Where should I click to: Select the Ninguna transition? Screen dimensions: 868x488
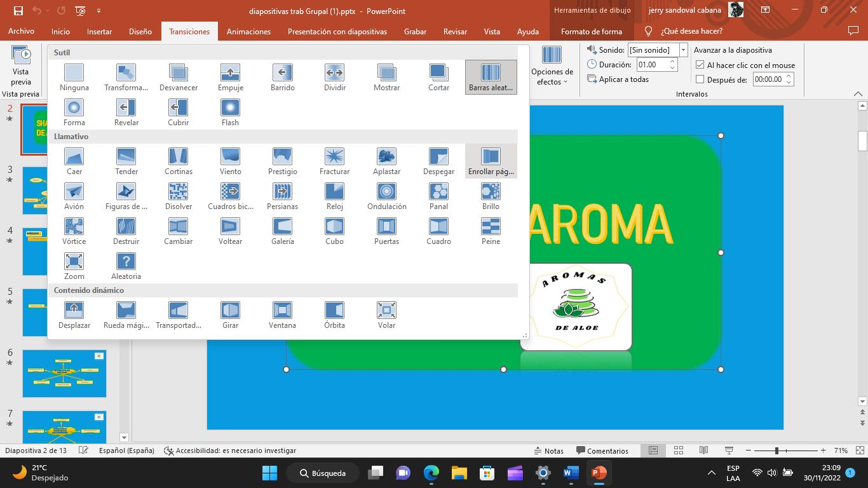point(74,78)
